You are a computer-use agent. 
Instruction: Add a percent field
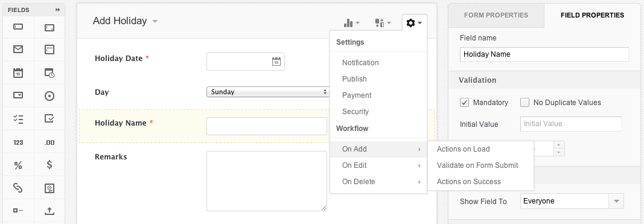pos(18,165)
